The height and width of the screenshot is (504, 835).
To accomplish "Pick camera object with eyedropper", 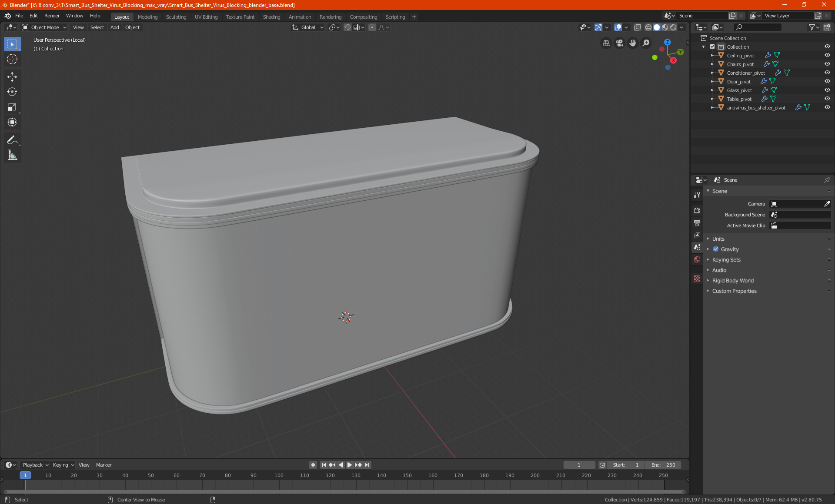I will coord(827,204).
